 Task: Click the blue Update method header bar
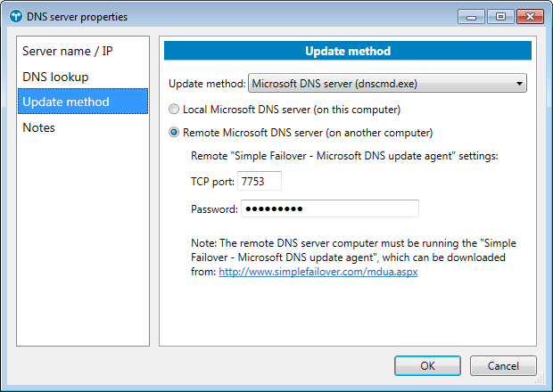tap(348, 52)
